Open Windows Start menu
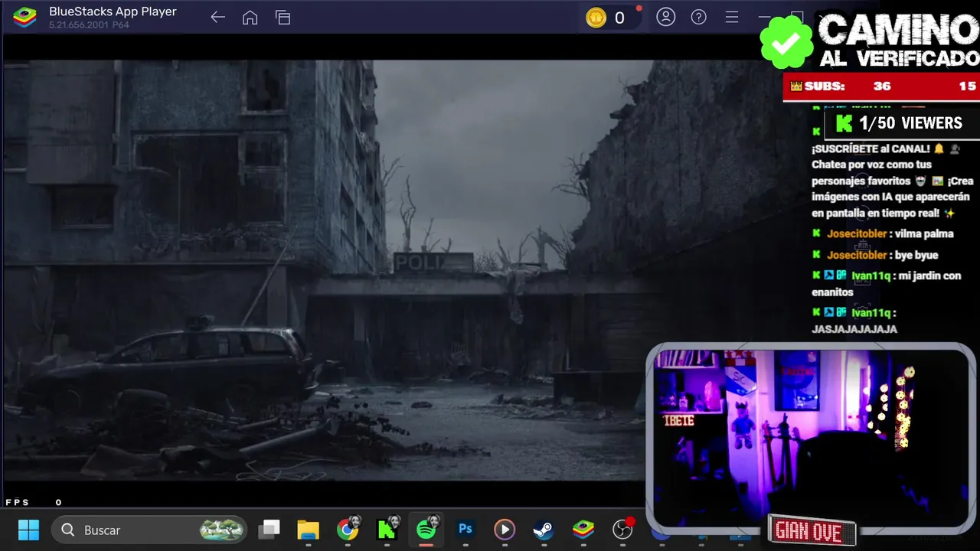Image resolution: width=980 pixels, height=551 pixels. click(x=29, y=530)
